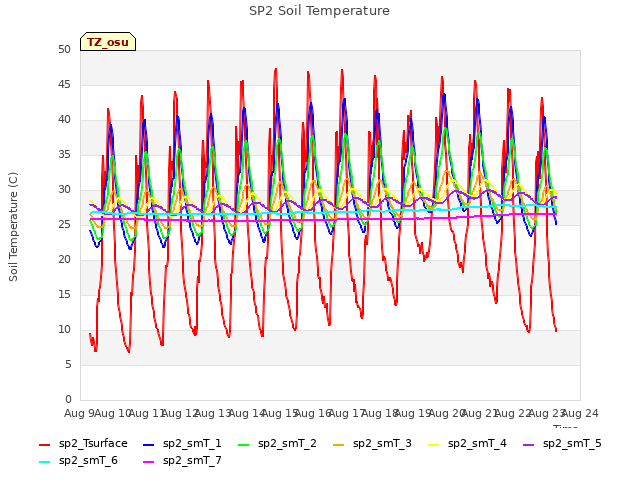Toggle the sp2_smT_3 legend entry
The width and height of the screenshot is (640, 480).
pos(373,444)
